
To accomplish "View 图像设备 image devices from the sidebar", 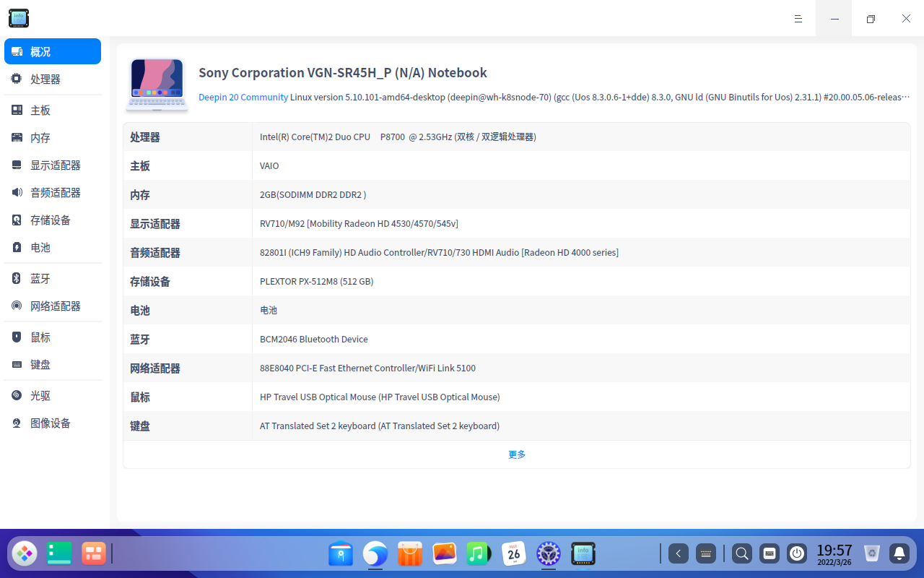I will click(53, 423).
